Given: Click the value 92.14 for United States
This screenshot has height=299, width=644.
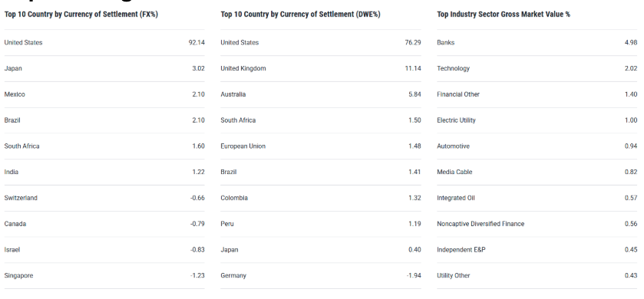Looking at the screenshot, I should pyautogui.click(x=197, y=43).
